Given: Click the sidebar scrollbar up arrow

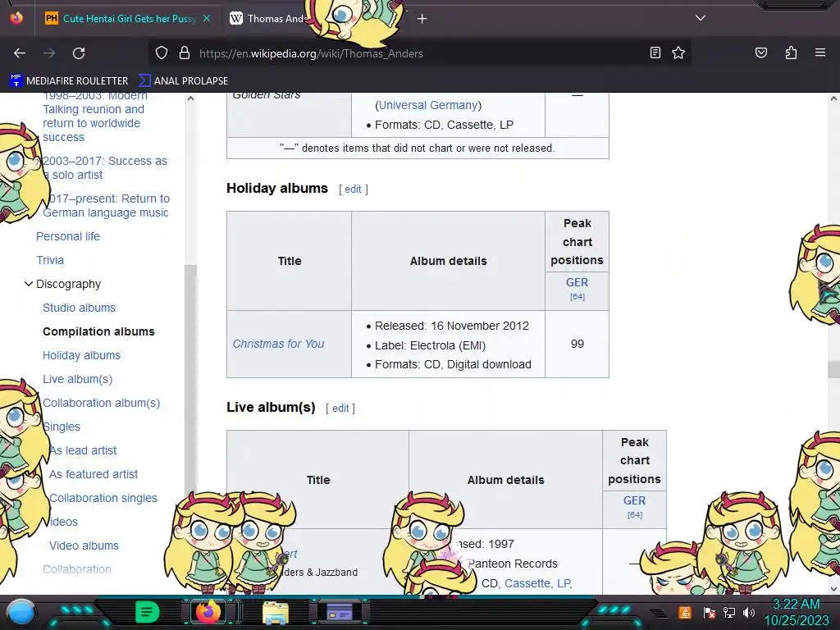Looking at the screenshot, I should 190,98.
